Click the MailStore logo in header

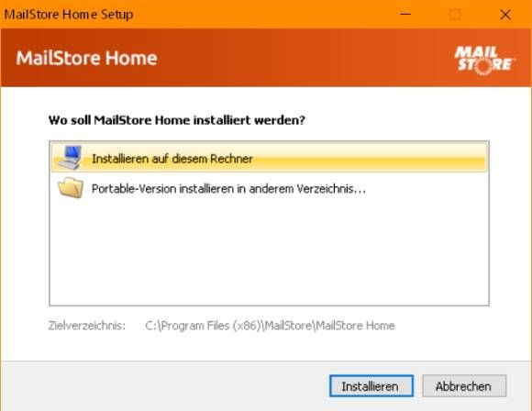click(485, 60)
